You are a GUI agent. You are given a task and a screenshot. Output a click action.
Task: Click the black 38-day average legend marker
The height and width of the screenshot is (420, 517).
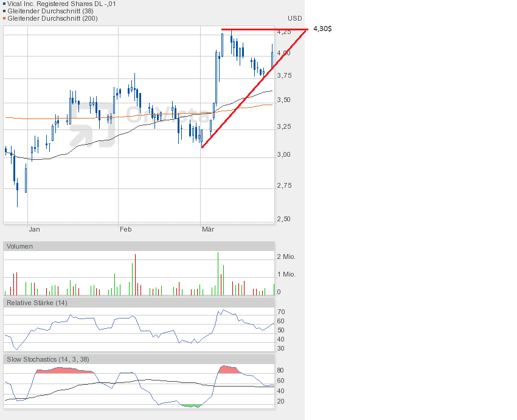pyautogui.click(x=4, y=11)
